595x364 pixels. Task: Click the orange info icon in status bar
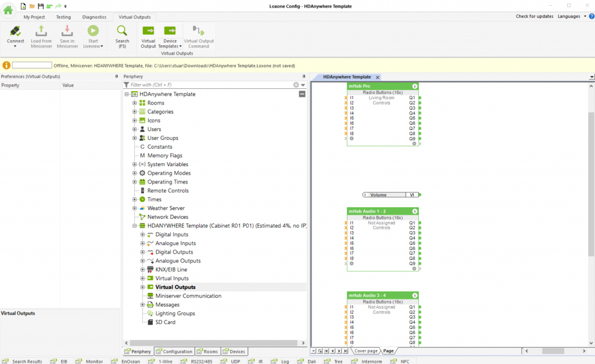6,65
